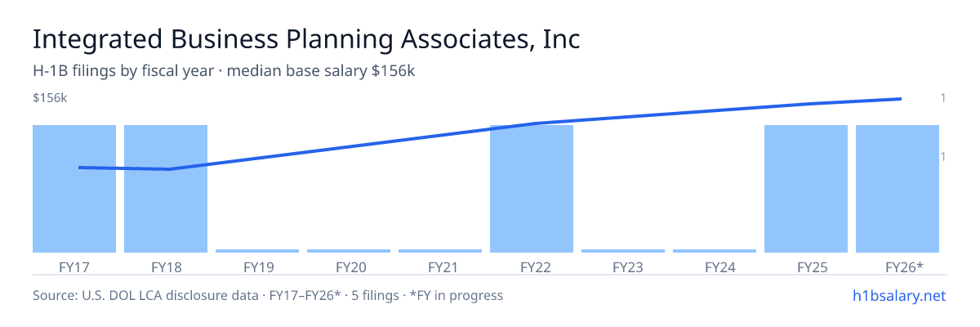
Task: Click the small FY24 bar stub
Action: coord(715,251)
